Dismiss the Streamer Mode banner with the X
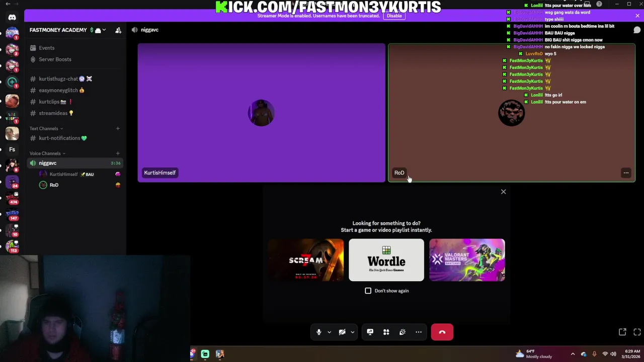 [637, 16]
